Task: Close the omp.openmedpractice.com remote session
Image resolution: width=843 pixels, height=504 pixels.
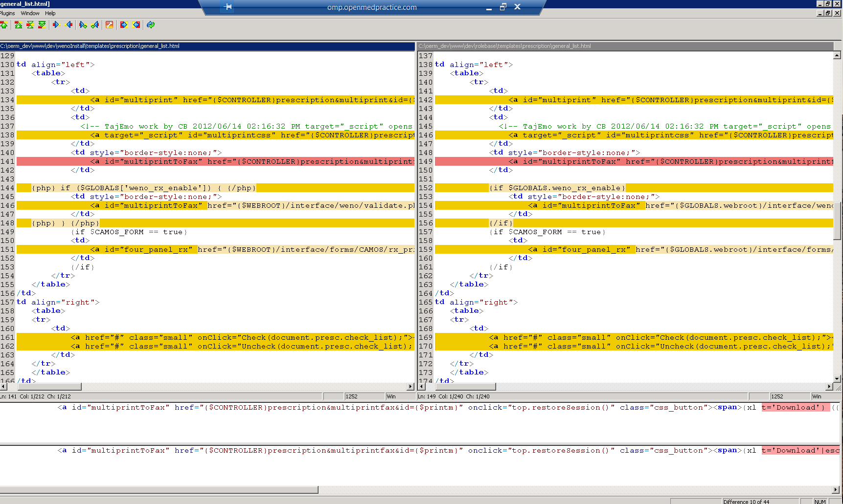Action: click(517, 7)
